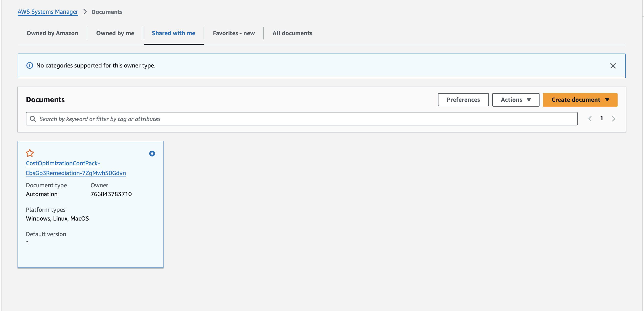Favorite the CostOptimizationConfPack document with star icon
This screenshot has height=311, width=644.
point(30,153)
